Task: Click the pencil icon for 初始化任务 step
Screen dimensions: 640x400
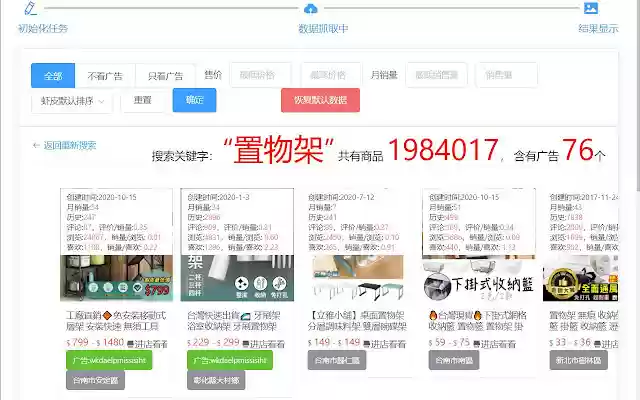Action: click(x=30, y=8)
